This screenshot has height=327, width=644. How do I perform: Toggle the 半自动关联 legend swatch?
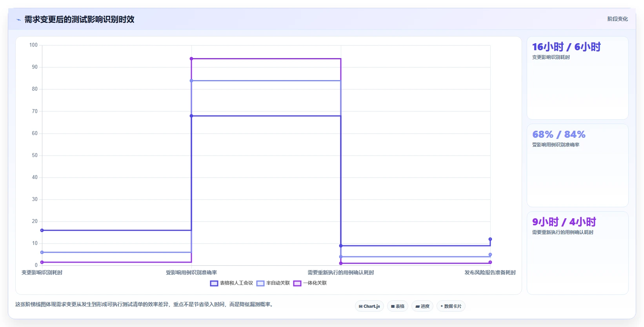[260, 283]
